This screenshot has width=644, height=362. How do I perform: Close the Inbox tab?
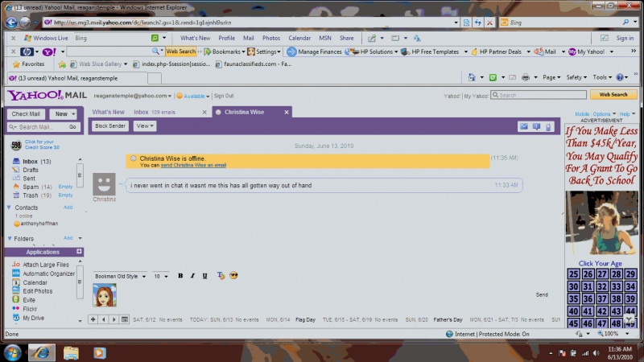(204, 112)
